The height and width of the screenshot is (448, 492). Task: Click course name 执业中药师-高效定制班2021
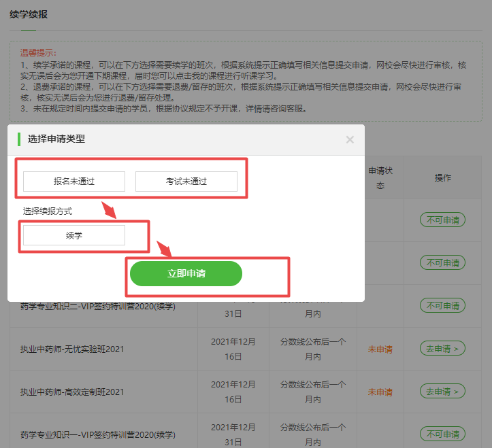(x=72, y=392)
